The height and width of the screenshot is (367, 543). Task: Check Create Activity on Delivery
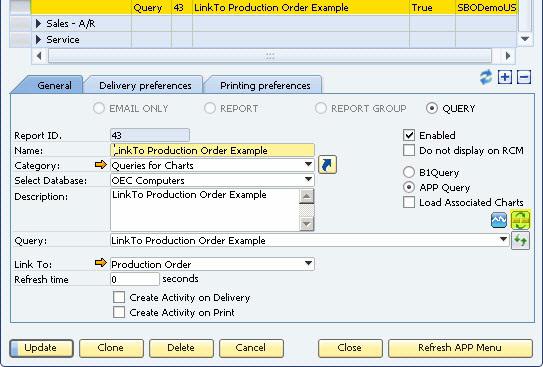pyautogui.click(x=119, y=297)
